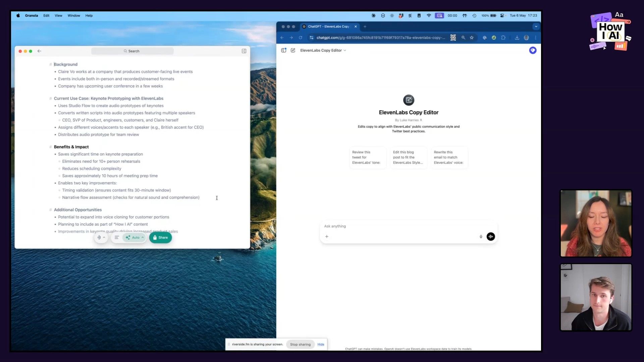Open a new browser tab
The image size is (644, 362).
tap(365, 26)
